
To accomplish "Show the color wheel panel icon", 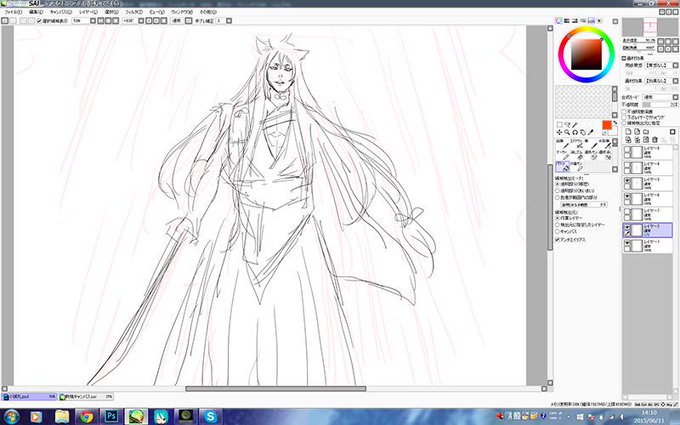I will pos(559,21).
